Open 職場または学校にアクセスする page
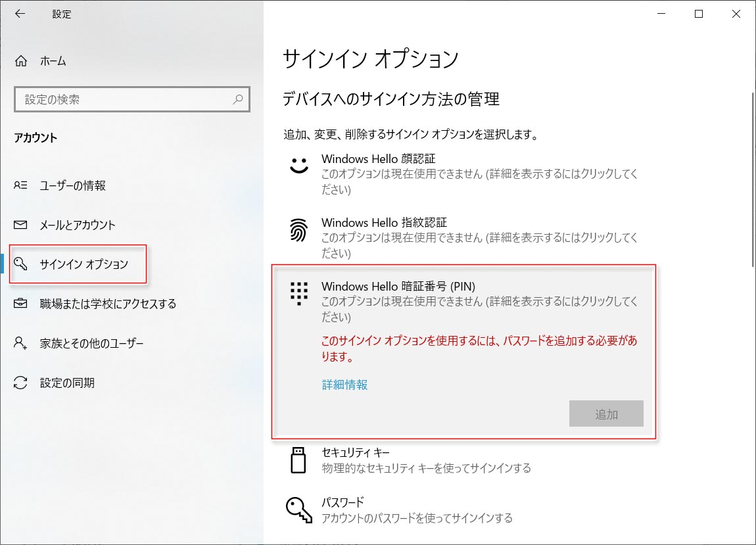This screenshot has height=545, width=756. tap(131, 303)
